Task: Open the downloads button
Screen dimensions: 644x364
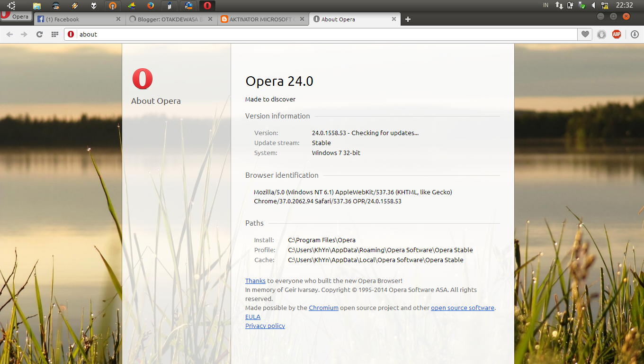Action: click(x=635, y=34)
